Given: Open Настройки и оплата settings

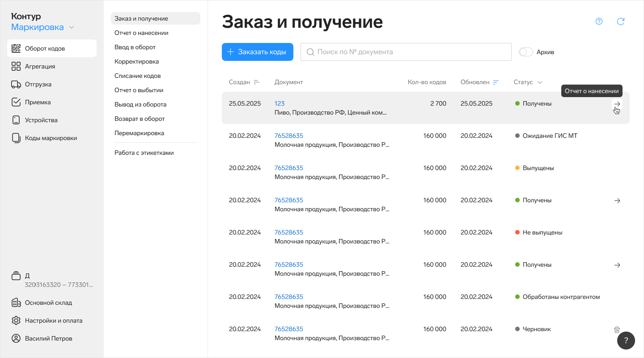Looking at the screenshot, I should click(x=53, y=320).
